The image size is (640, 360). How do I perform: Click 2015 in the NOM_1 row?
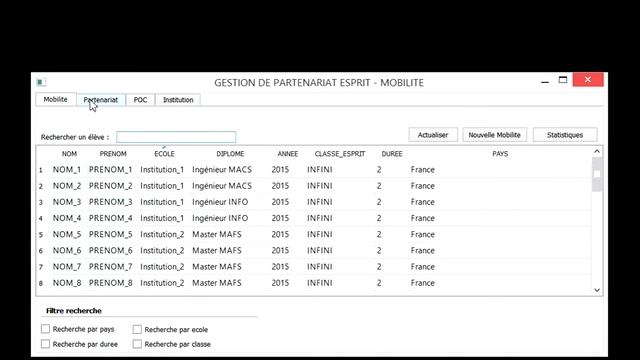point(280,169)
